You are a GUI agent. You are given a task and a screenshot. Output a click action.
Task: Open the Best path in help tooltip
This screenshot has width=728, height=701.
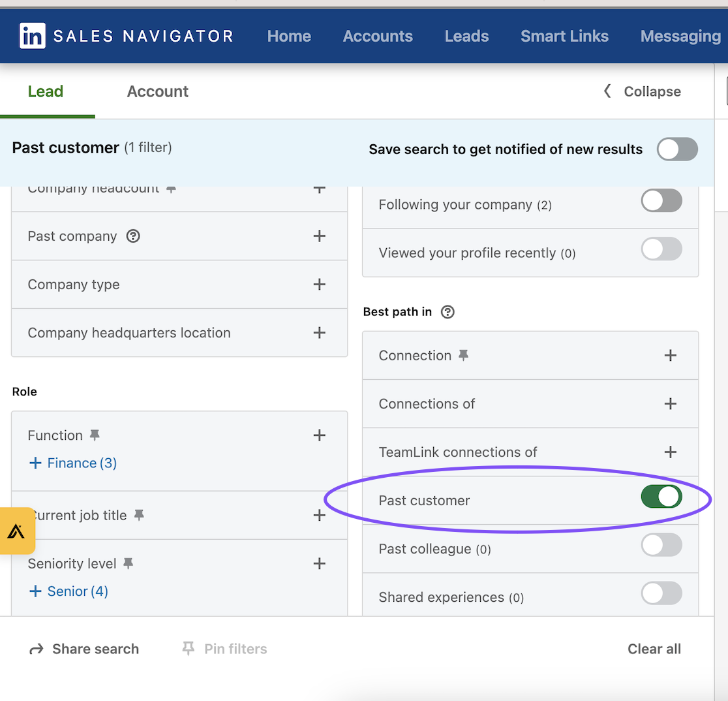click(x=447, y=311)
